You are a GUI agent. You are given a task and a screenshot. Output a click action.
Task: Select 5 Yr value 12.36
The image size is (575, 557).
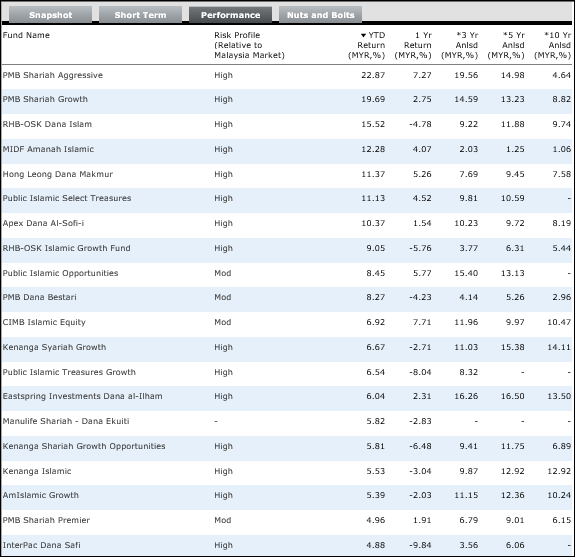point(513,495)
